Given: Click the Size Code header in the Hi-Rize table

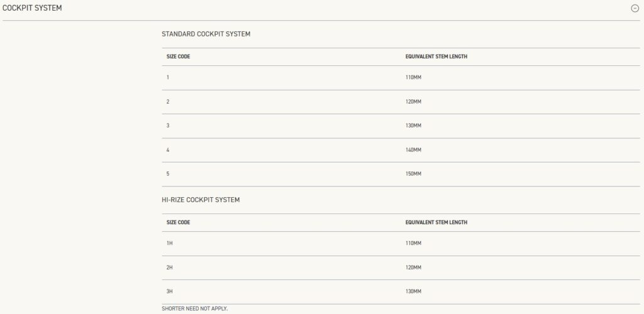Looking at the screenshot, I should 178,222.
